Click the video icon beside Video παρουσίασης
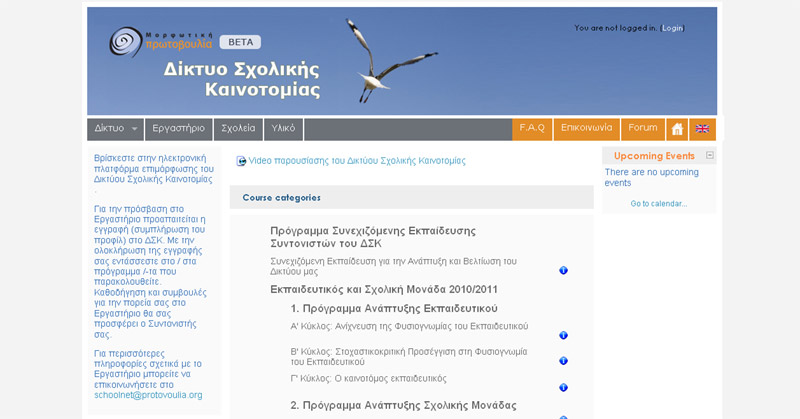Screen dimensions: 800x419 pyautogui.click(x=241, y=161)
